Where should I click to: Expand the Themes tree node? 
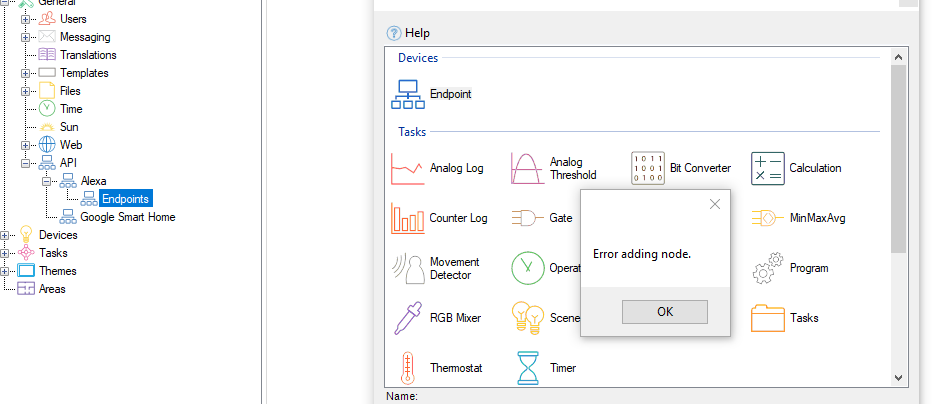pos(7,271)
